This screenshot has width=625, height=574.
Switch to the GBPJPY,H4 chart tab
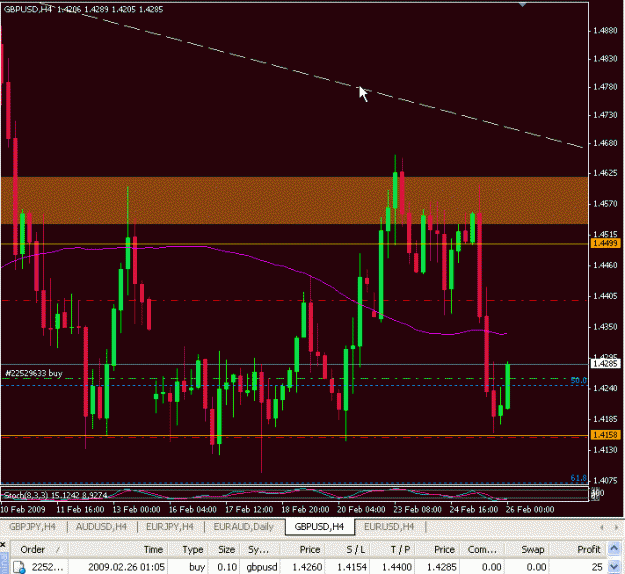tap(32, 527)
